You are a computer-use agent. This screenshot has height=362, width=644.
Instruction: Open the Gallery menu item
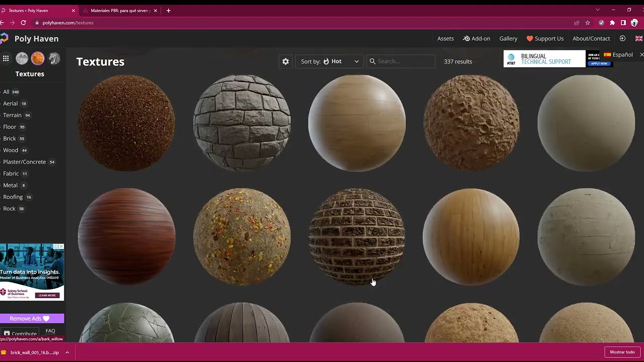508,39
